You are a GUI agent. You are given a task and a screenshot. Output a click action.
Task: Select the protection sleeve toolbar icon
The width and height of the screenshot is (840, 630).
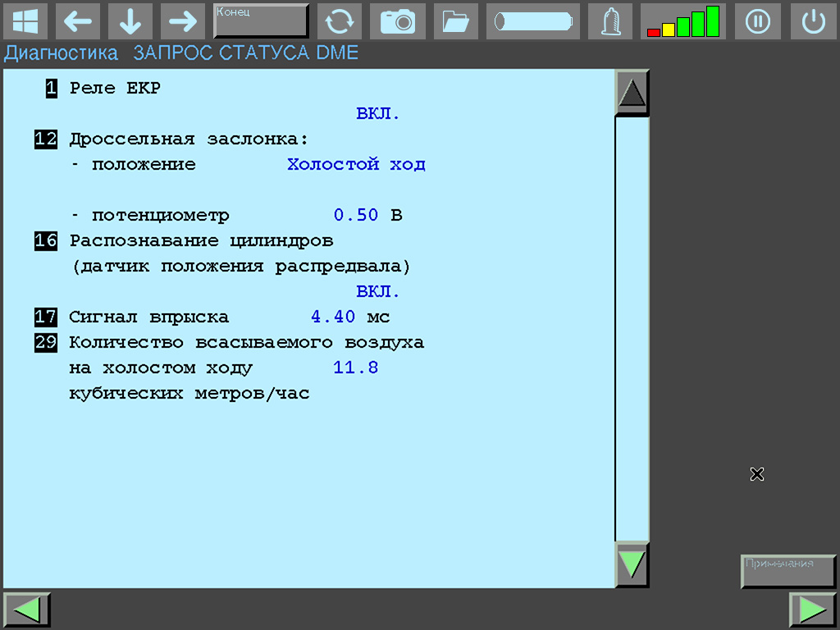(609, 21)
